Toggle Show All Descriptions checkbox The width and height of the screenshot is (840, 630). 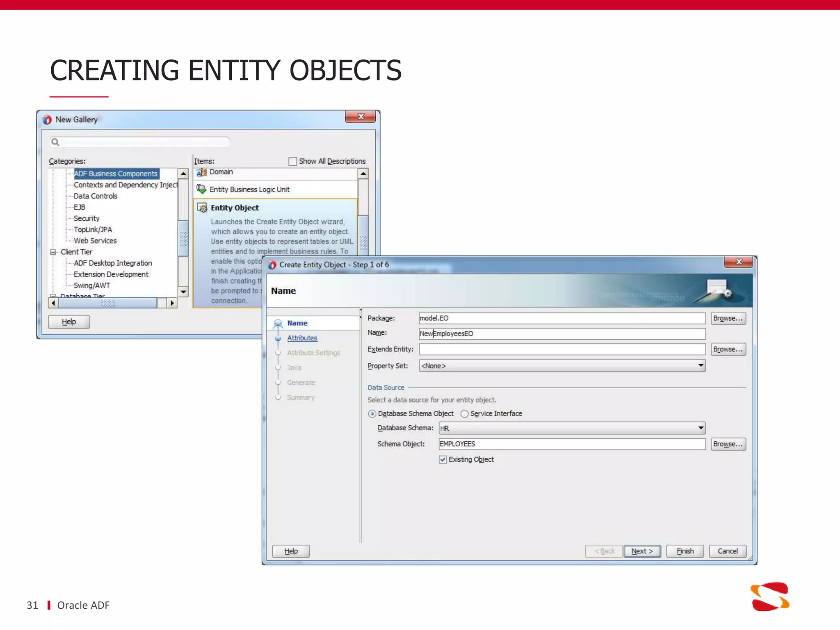(x=292, y=161)
